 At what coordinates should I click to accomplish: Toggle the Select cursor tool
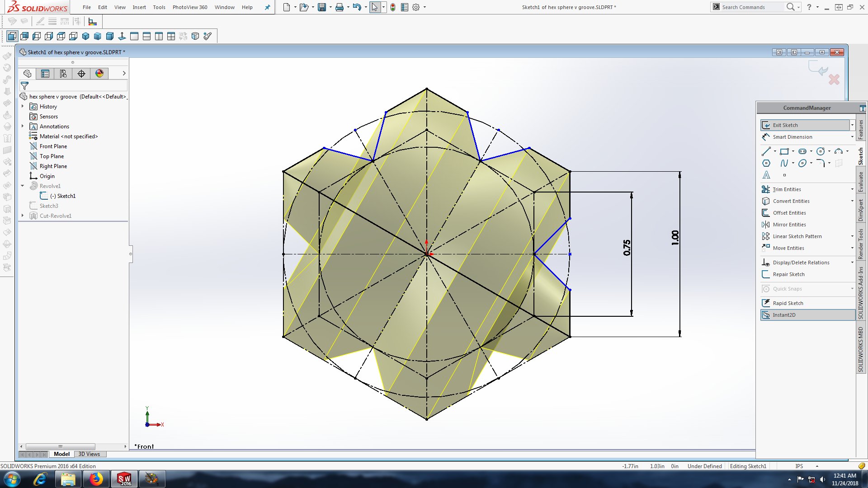pos(375,7)
